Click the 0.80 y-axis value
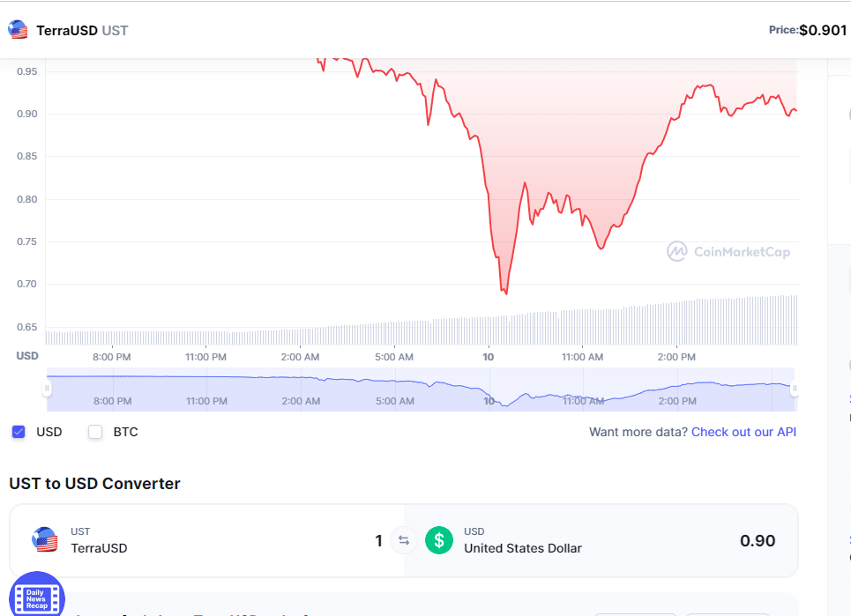The height and width of the screenshot is (616, 851). point(26,199)
